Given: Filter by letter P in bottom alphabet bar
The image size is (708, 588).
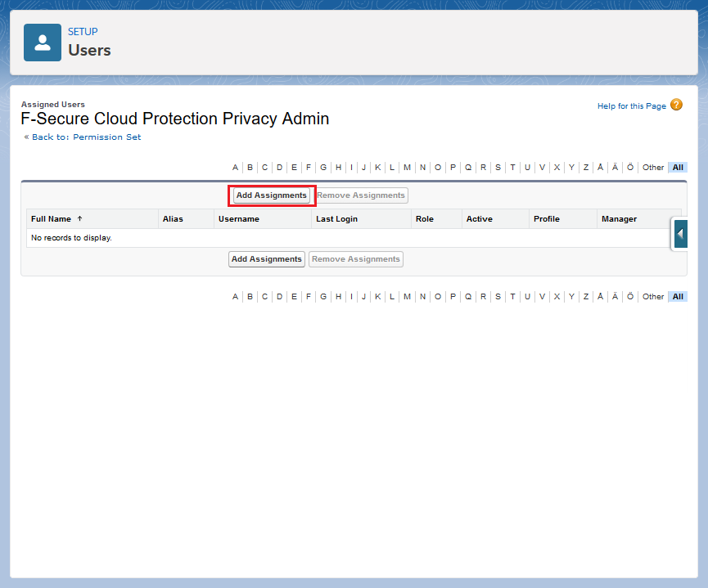Looking at the screenshot, I should pyautogui.click(x=453, y=297).
